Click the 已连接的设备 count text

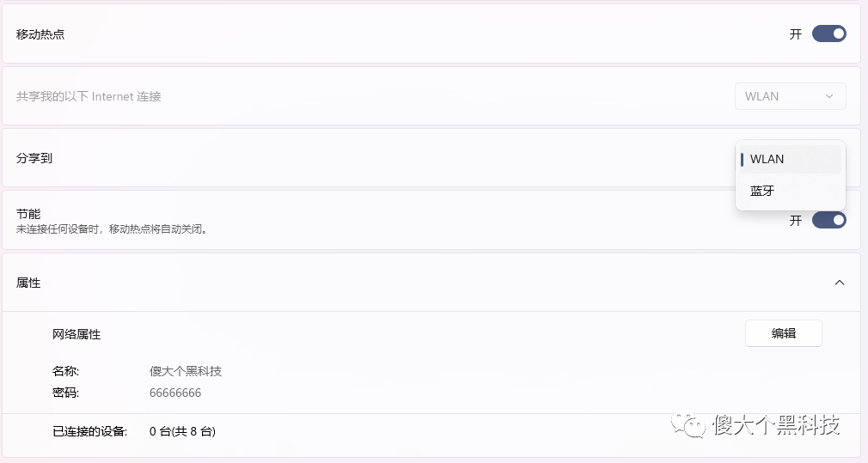click(182, 431)
